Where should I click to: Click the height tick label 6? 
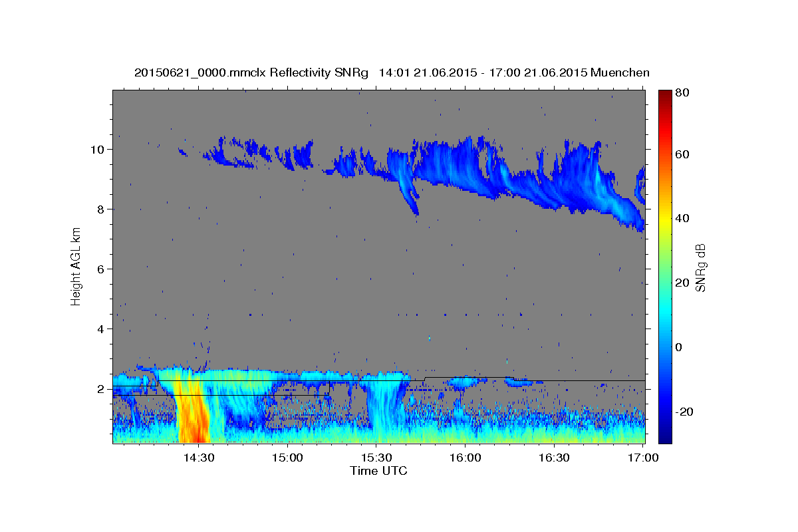click(x=102, y=269)
